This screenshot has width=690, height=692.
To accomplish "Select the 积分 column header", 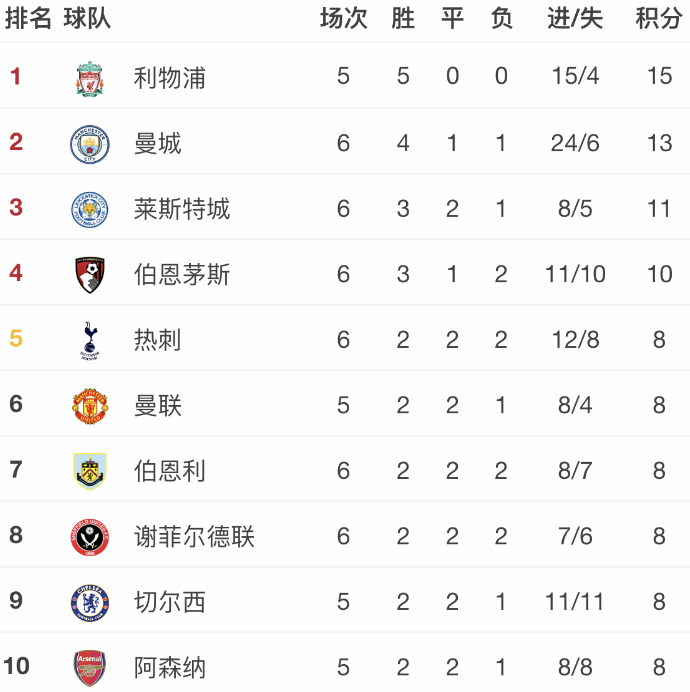I will coord(659,19).
